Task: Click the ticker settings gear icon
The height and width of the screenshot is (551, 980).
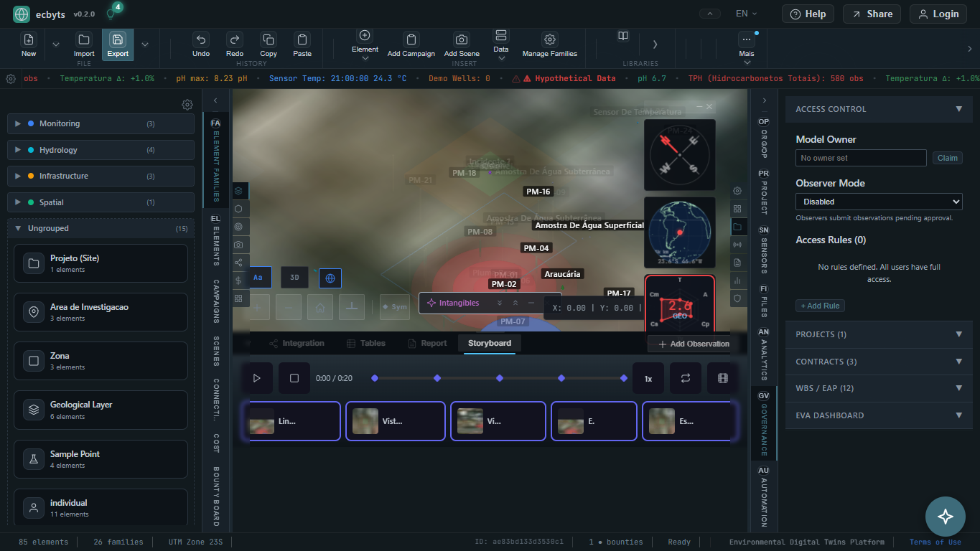Action: pos(11,79)
